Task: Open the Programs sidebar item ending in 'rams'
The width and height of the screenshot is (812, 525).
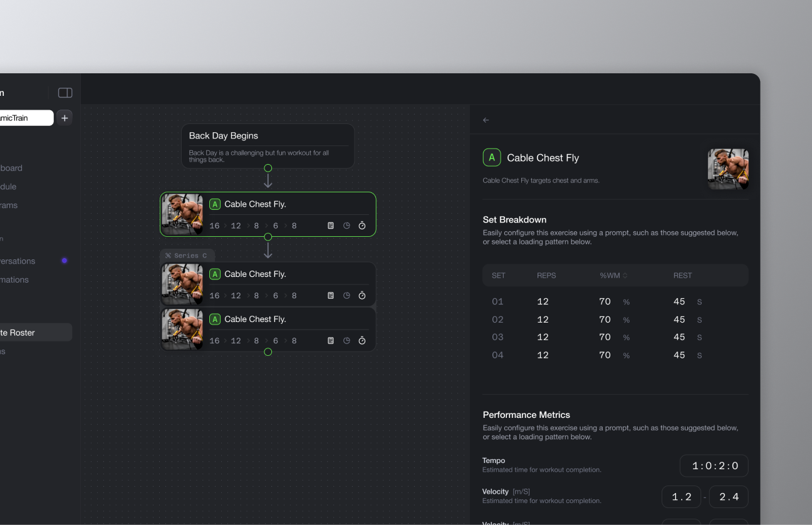Action: pos(9,205)
